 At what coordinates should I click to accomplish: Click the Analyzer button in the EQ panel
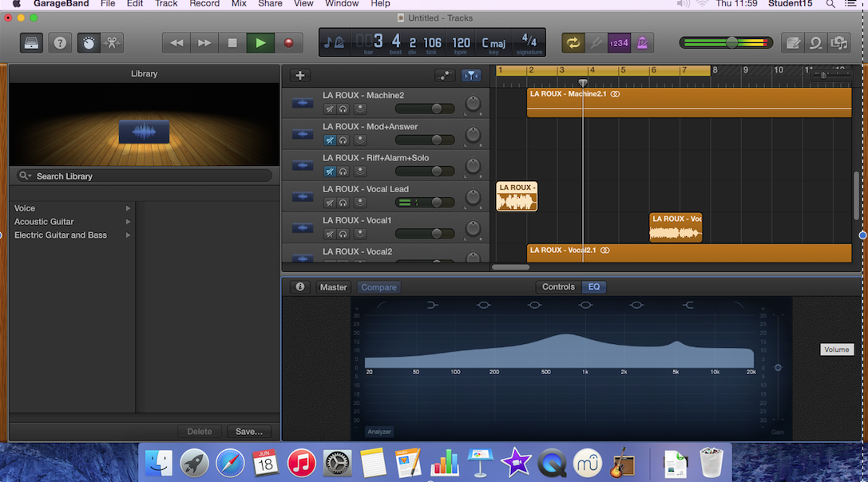[x=379, y=431]
